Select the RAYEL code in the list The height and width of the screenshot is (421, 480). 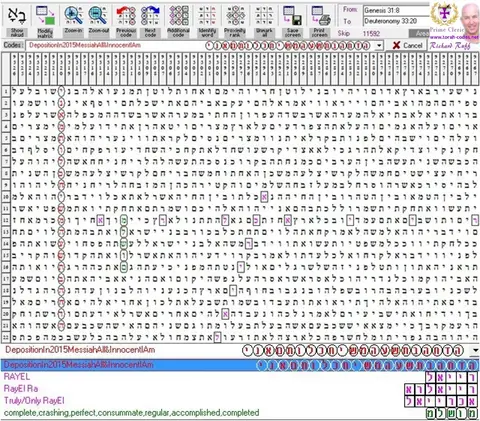(x=17, y=377)
